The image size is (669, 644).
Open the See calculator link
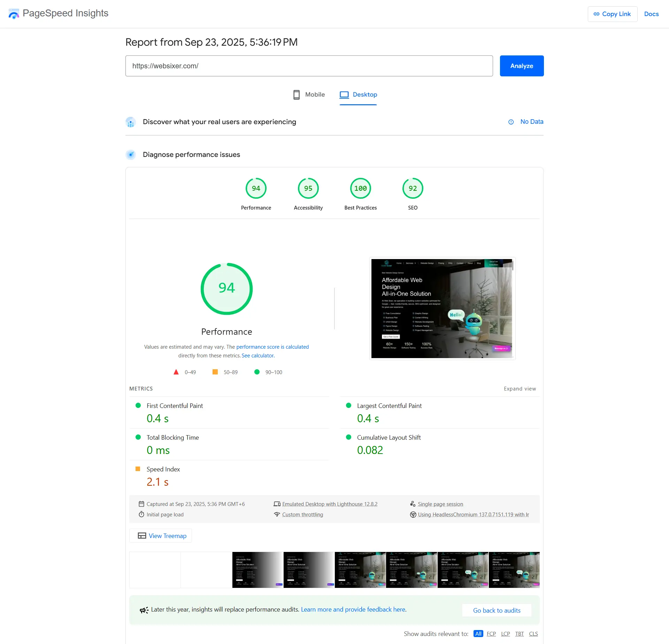tap(257, 355)
